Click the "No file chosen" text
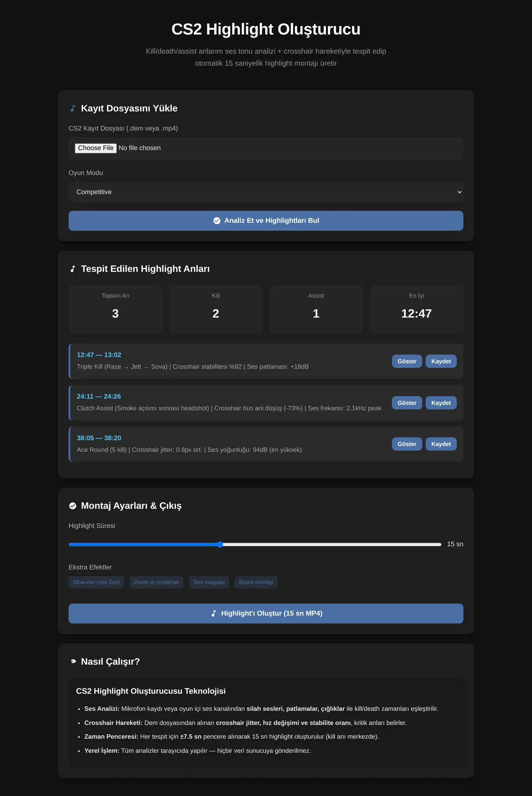 coord(140,148)
